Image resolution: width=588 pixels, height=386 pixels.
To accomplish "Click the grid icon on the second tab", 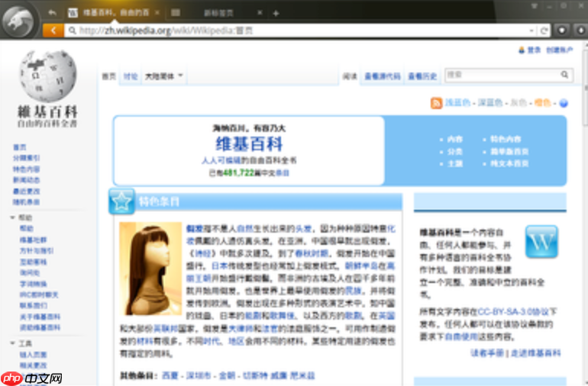I will pos(176,13).
